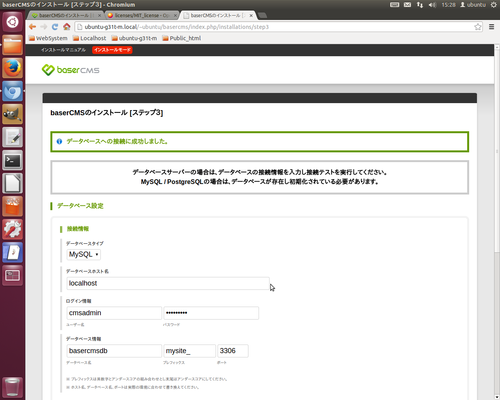Open WebSystem bookmark folder
The height and width of the screenshot is (400, 500).
click(48, 38)
